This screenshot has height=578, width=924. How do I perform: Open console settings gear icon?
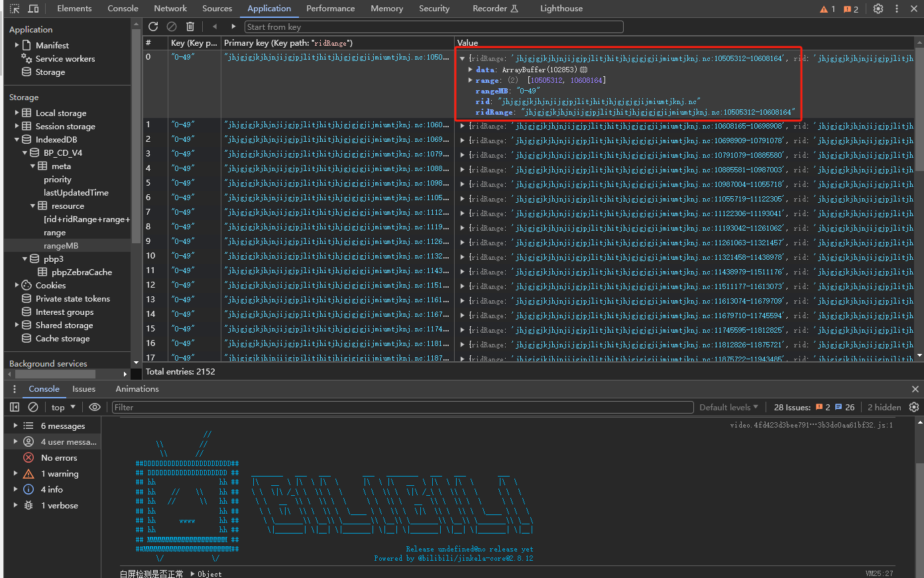(x=914, y=407)
